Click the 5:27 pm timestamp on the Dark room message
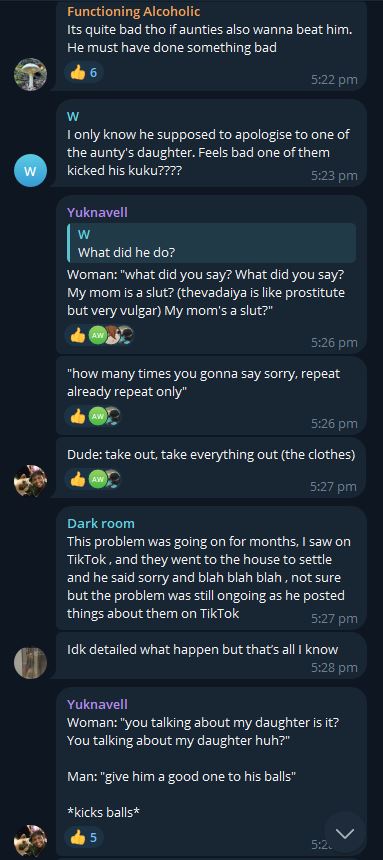 pos(334,619)
